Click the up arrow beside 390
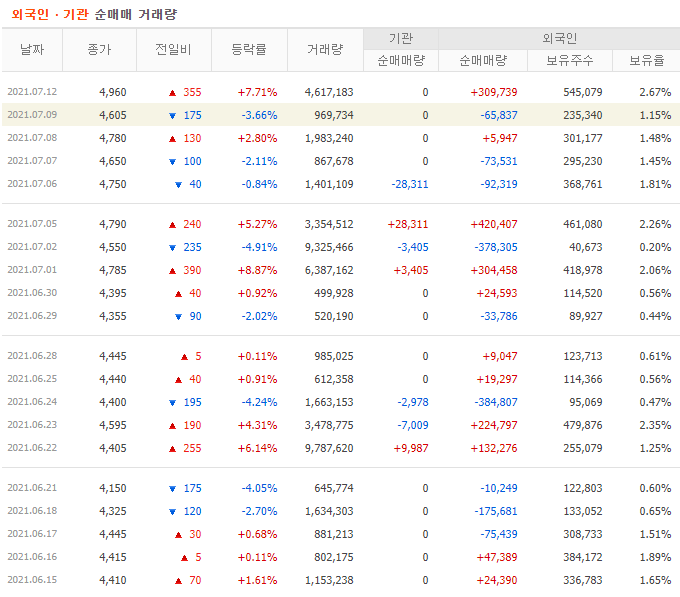 173,271
